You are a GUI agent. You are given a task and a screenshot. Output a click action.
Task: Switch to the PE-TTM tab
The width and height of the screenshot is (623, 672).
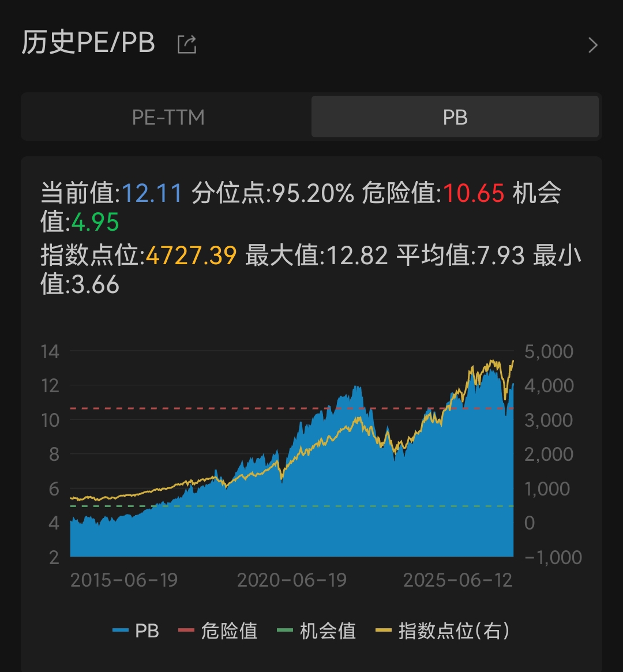(x=168, y=117)
